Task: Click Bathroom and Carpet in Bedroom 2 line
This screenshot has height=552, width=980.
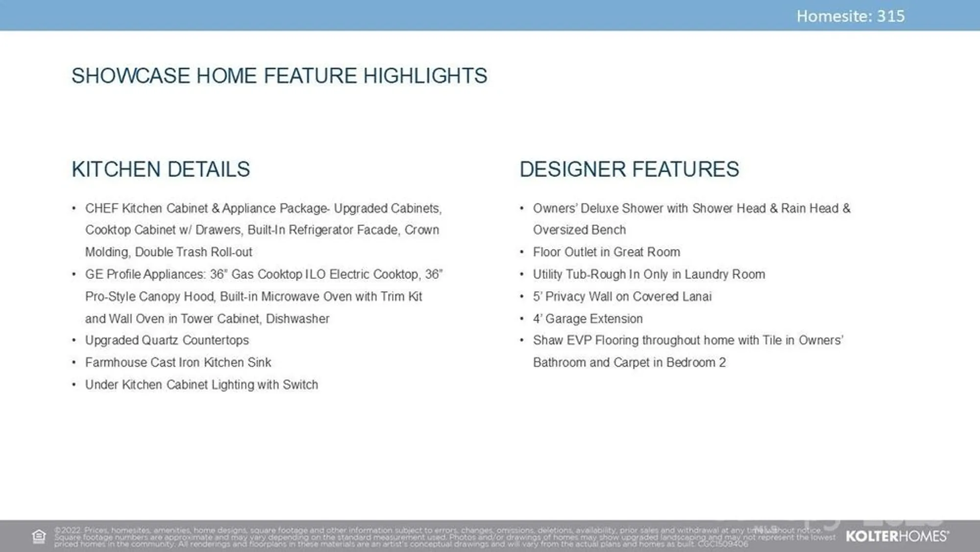Action: coord(629,363)
